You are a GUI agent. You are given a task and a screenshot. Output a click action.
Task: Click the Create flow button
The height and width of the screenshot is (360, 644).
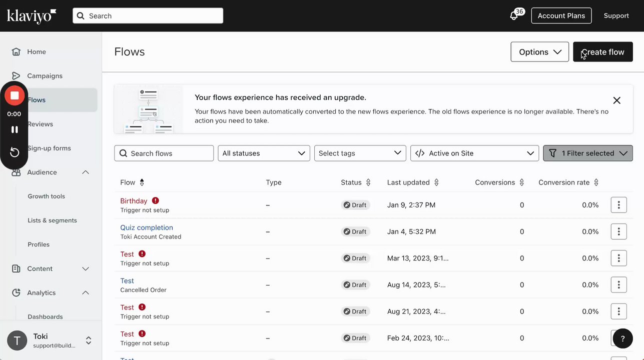pyautogui.click(x=602, y=52)
